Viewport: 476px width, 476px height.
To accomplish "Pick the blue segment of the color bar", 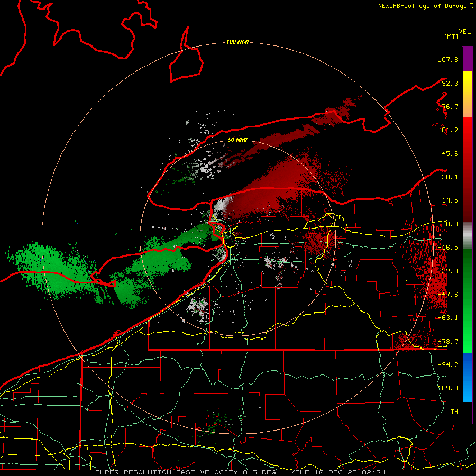I will coord(467,377).
